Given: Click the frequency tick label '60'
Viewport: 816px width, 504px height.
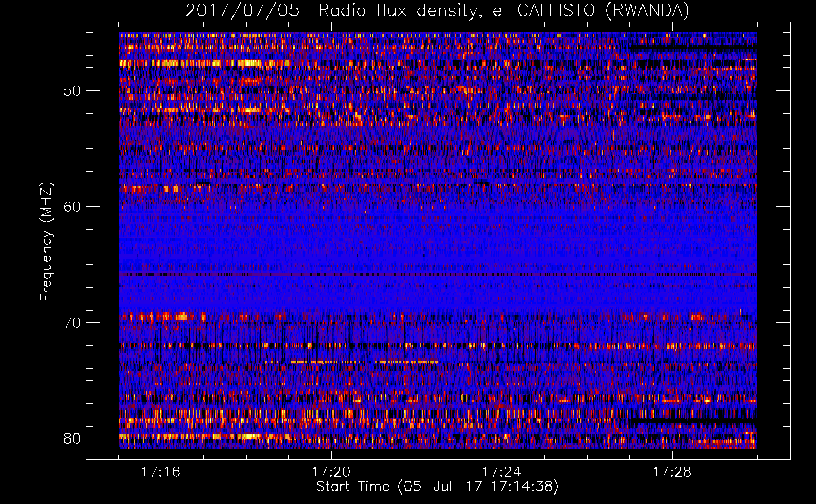Looking at the screenshot, I should pyautogui.click(x=72, y=207).
